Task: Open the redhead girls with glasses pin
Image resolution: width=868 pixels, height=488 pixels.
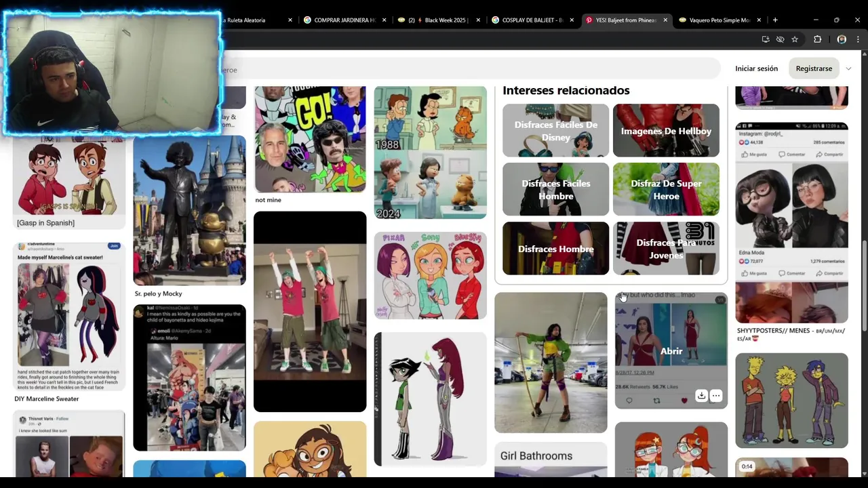Action: 671,449
